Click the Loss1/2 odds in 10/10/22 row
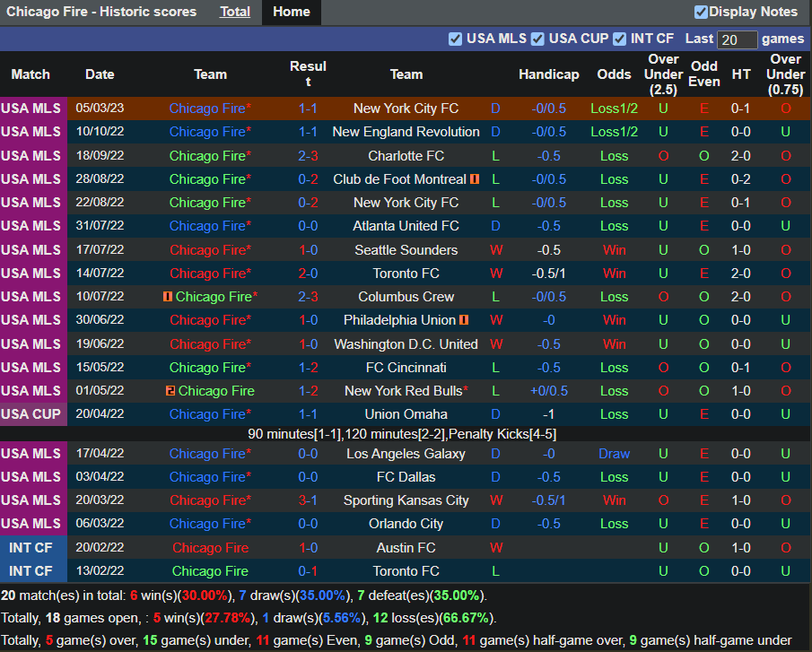This screenshot has height=652, width=812. click(x=615, y=132)
